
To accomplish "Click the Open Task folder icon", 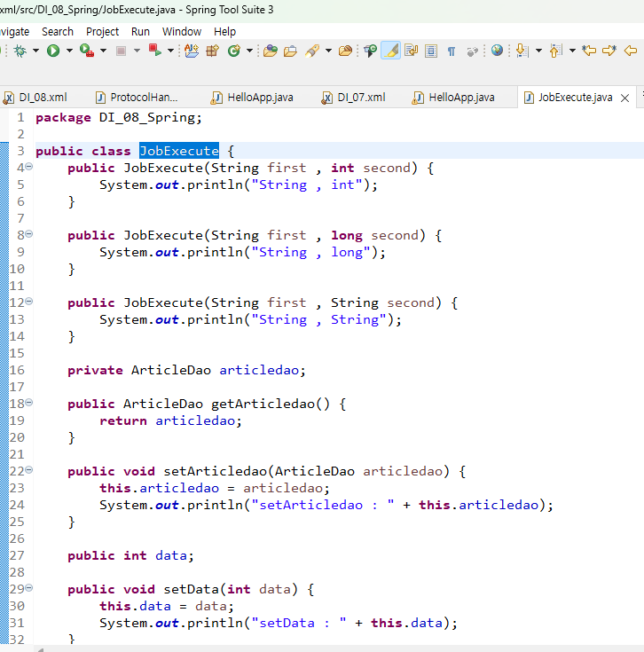I will [x=290, y=51].
